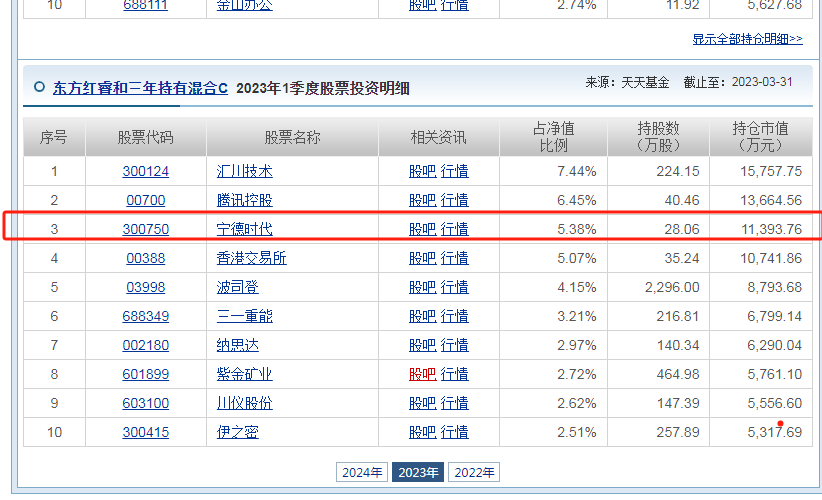Open stock name 波司登
822x500 pixels.
[x=237, y=287]
